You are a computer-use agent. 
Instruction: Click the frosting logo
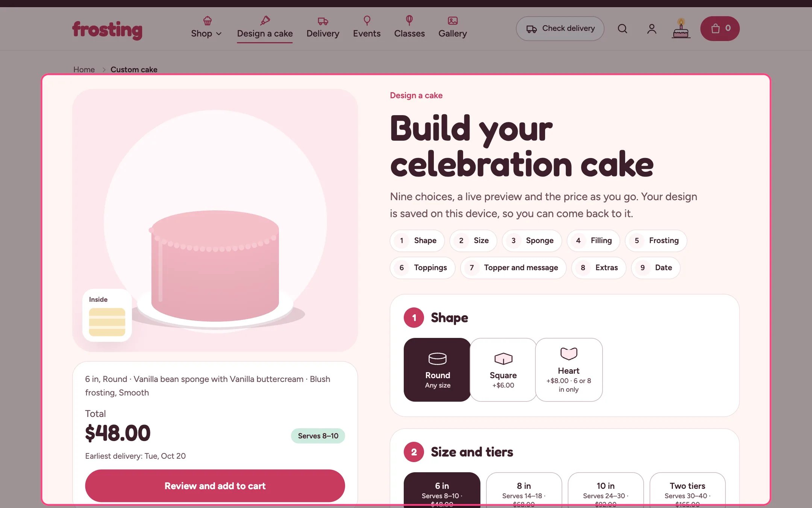click(x=107, y=30)
